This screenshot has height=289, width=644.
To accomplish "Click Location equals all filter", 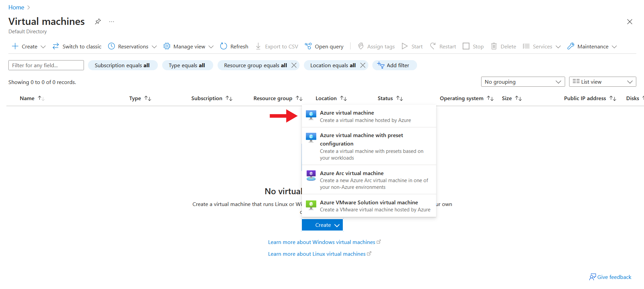I will tap(333, 65).
